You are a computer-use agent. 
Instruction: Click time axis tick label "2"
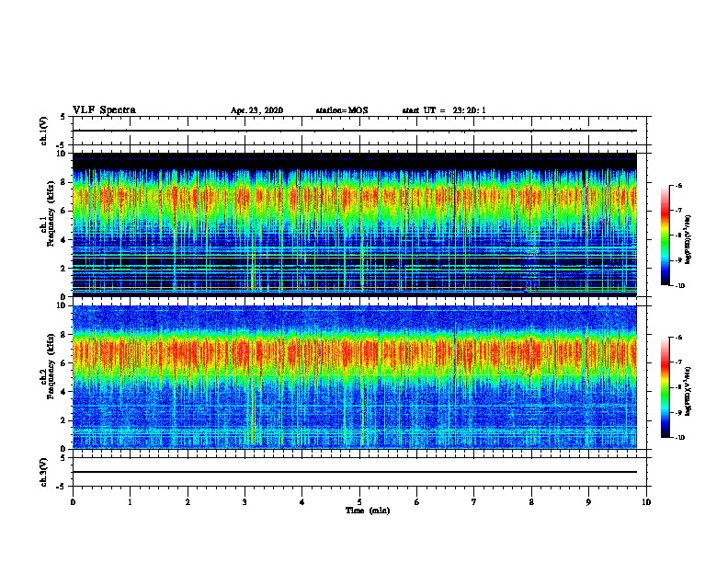click(x=188, y=502)
